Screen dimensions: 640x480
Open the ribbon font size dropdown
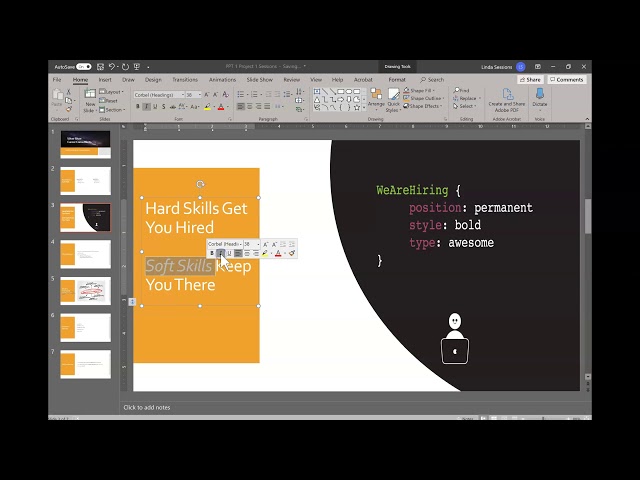200,95
